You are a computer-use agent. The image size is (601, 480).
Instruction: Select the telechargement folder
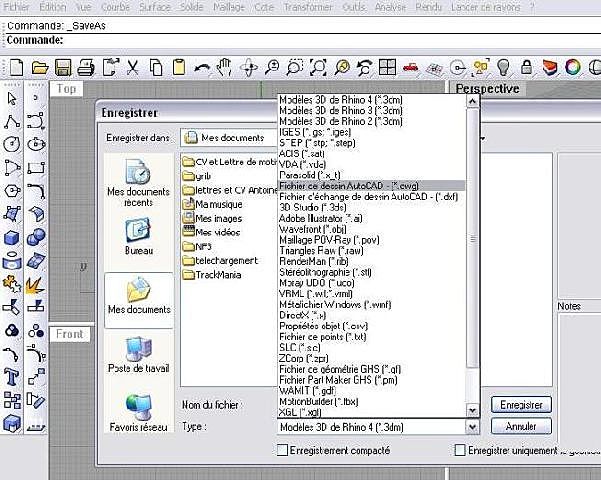(220, 261)
